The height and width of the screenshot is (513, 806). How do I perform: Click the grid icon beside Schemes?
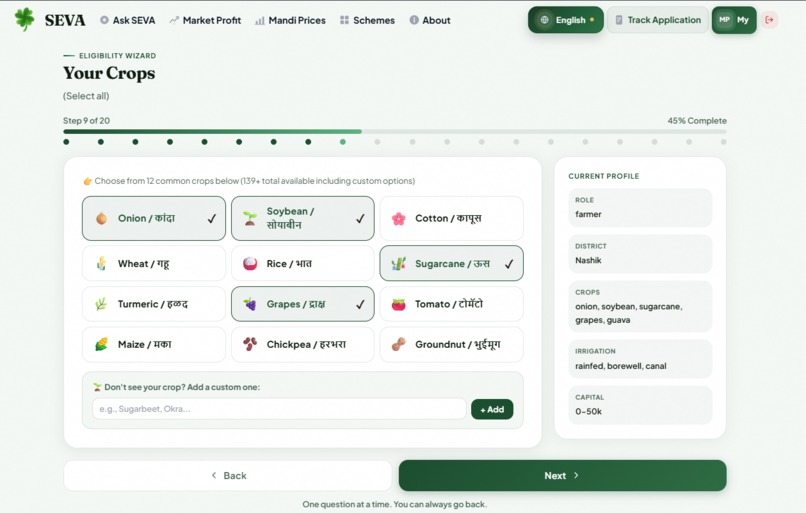pos(344,20)
